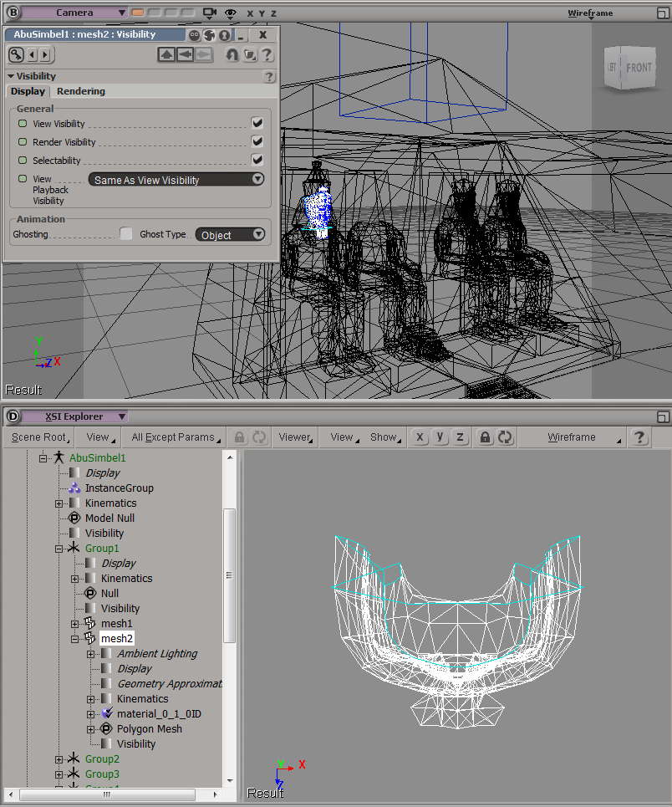This screenshot has width=672, height=807.
Task: Open the Viewer menu in the Explorer
Action: 295,437
